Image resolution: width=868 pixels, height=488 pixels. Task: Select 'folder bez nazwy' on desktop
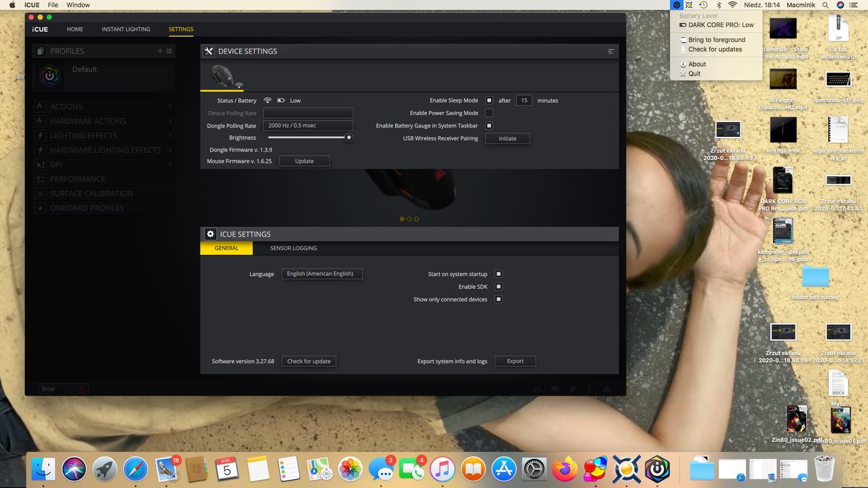click(x=815, y=283)
